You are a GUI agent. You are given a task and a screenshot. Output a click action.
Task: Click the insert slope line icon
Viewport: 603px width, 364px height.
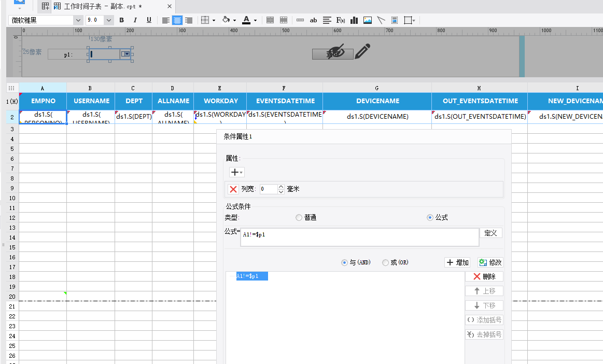pyautogui.click(x=381, y=20)
